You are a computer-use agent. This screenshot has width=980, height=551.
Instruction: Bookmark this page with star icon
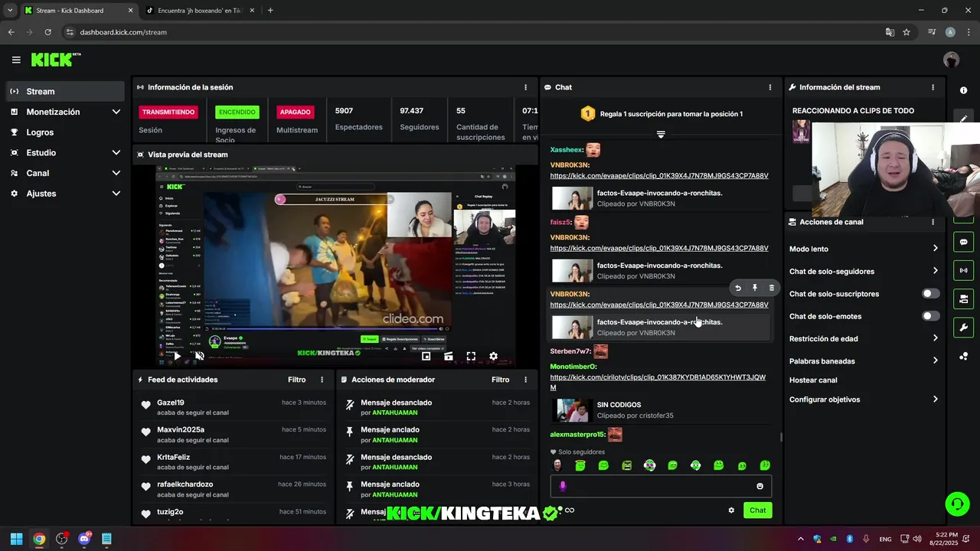(906, 32)
